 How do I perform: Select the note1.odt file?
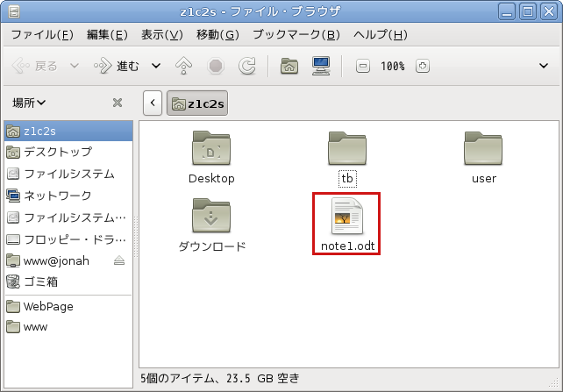click(x=347, y=224)
